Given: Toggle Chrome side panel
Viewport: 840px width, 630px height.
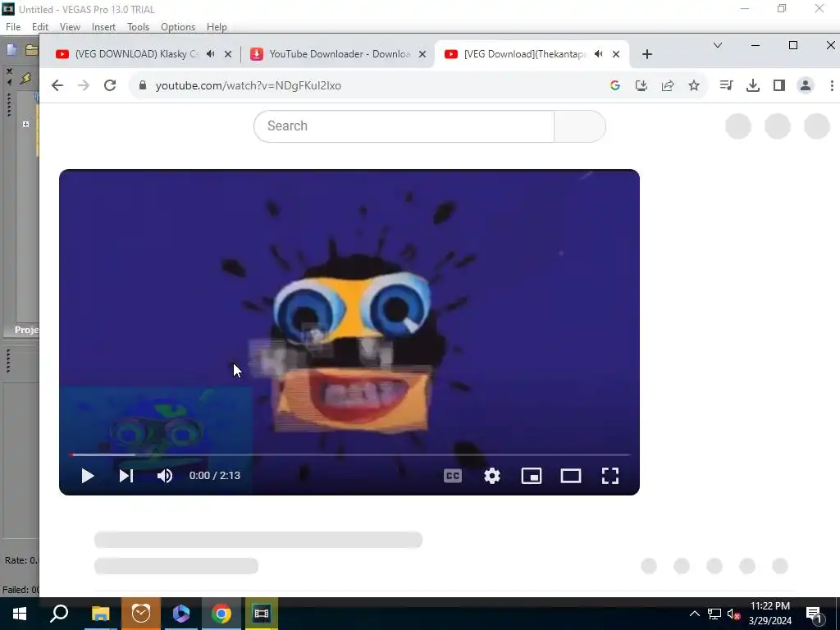Looking at the screenshot, I should pos(779,85).
